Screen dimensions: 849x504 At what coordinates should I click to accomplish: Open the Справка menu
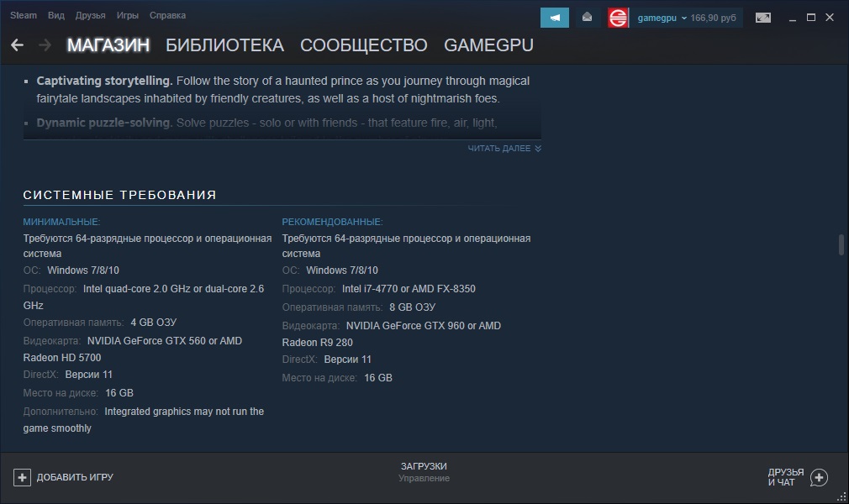coord(167,15)
